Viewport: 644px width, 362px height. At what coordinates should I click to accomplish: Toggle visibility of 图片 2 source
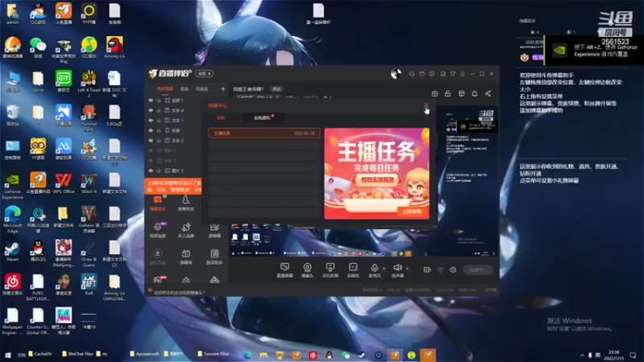(151, 171)
